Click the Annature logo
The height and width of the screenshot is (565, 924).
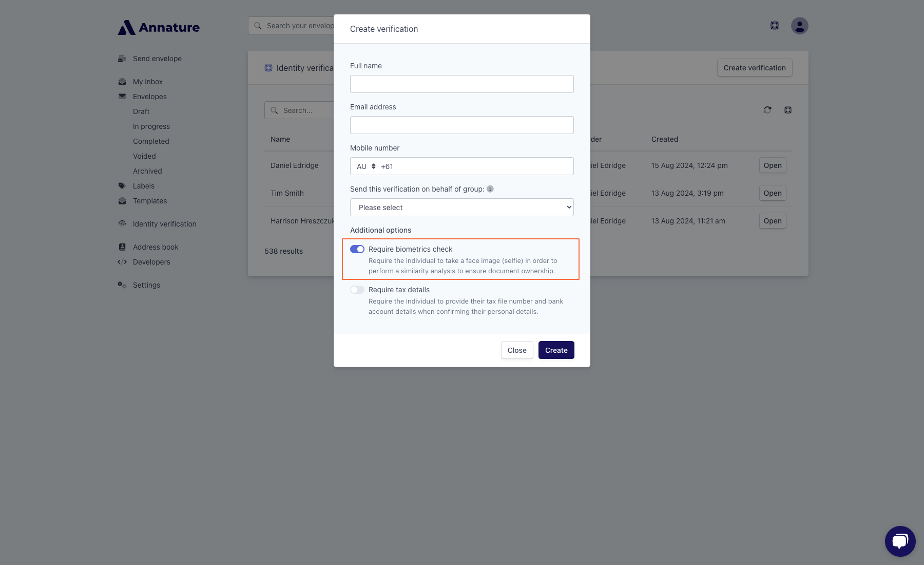[159, 27]
